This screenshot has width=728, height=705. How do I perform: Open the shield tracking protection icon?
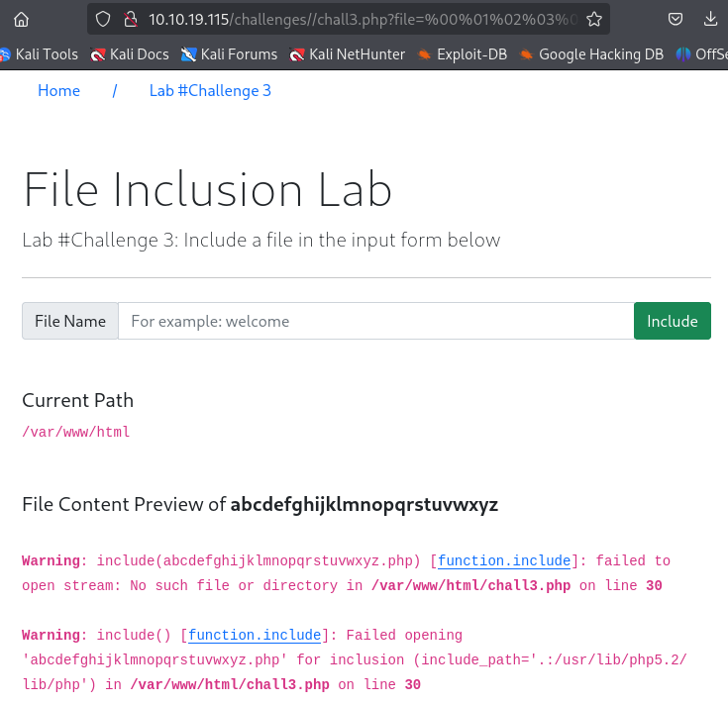click(x=103, y=20)
